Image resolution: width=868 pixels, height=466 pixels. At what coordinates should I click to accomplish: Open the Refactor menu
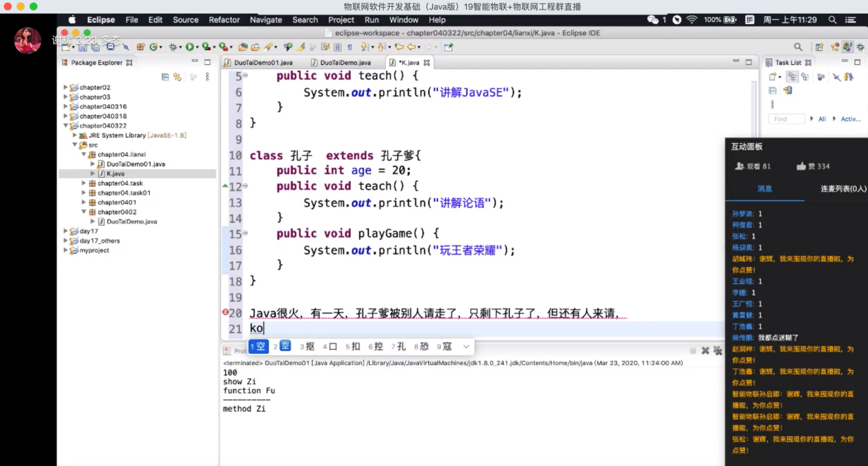point(224,20)
